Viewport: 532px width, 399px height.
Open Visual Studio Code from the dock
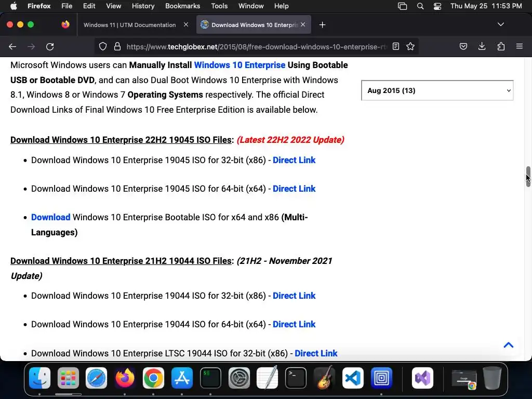pyautogui.click(x=353, y=378)
